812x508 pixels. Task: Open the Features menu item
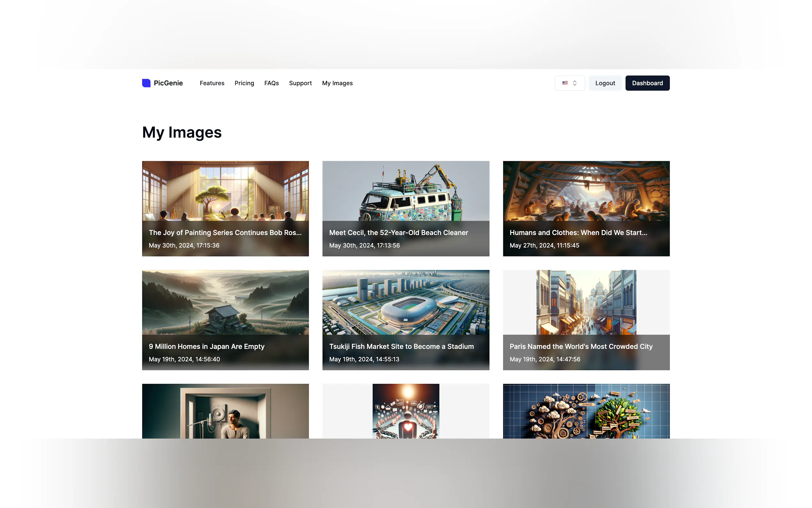[212, 83]
